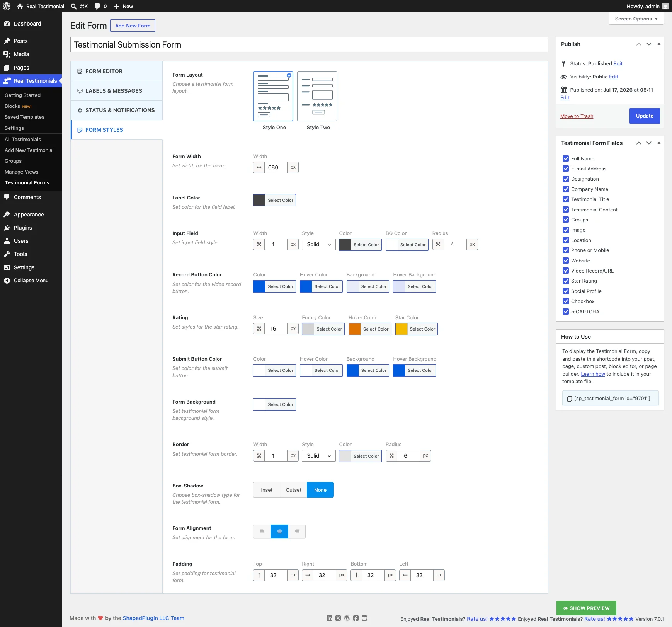Viewport: 672px width, 627px height.
Task: Move Testimonial Form Fields panel up
Action: [x=639, y=143]
